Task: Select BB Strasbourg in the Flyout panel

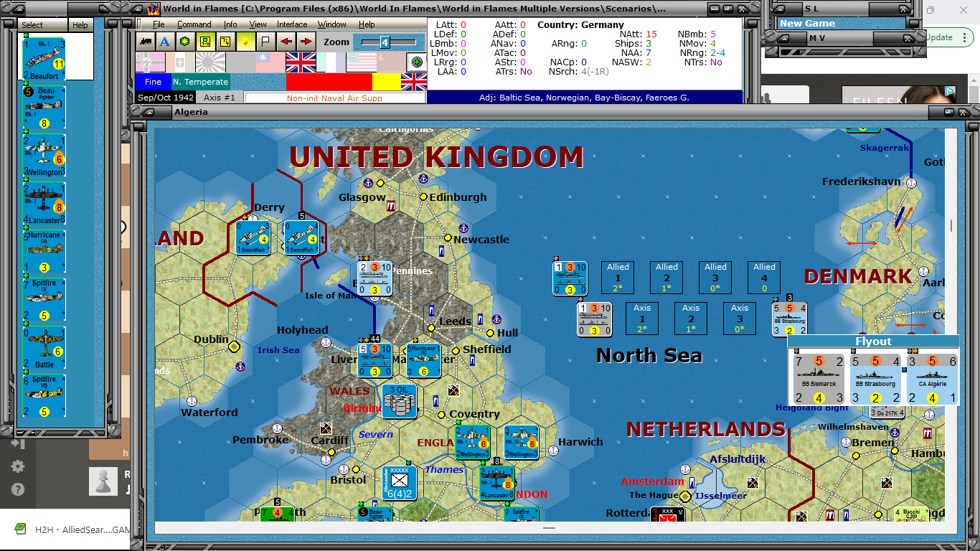Action: (875, 380)
